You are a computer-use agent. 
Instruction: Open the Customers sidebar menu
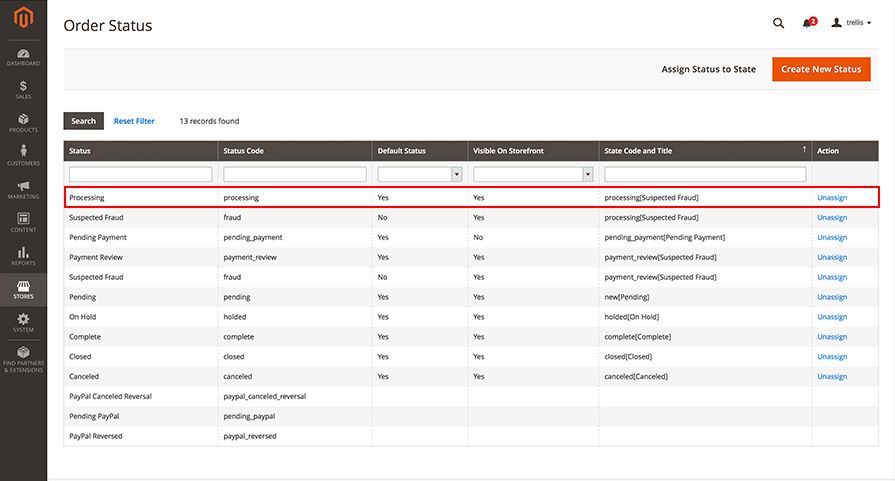coord(23,156)
